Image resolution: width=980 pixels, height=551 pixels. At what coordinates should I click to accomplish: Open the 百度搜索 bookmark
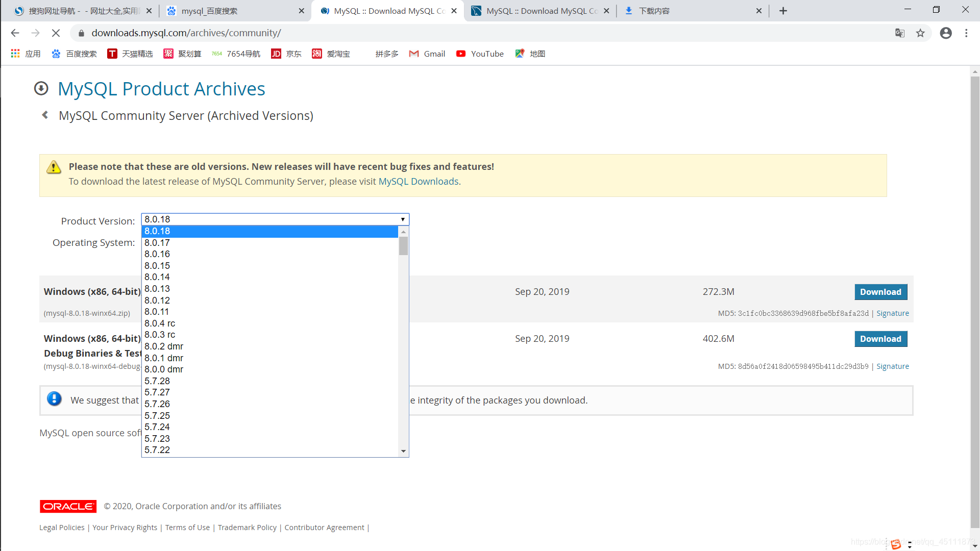point(74,54)
